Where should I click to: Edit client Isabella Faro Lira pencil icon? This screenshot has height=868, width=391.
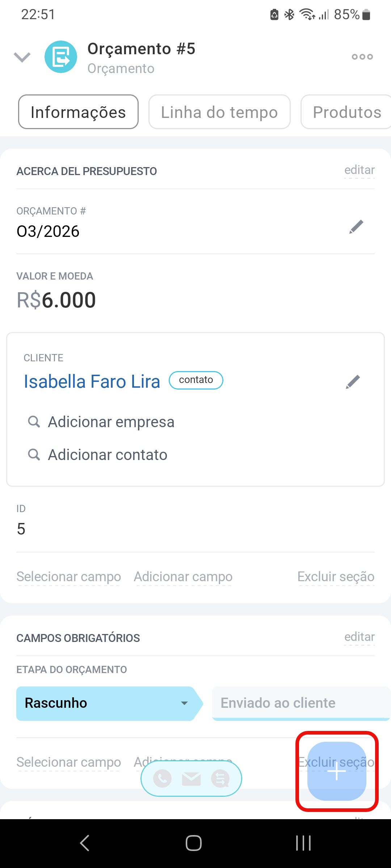pyautogui.click(x=353, y=382)
